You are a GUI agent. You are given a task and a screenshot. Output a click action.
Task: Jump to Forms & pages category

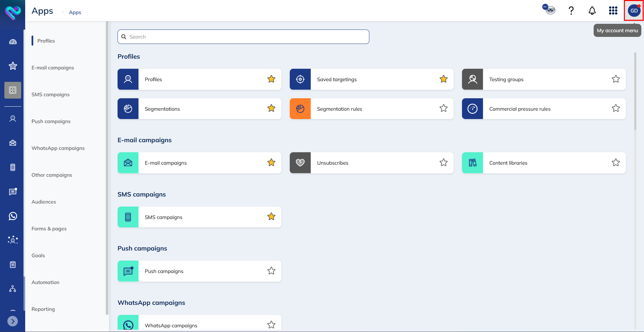pyautogui.click(x=49, y=229)
